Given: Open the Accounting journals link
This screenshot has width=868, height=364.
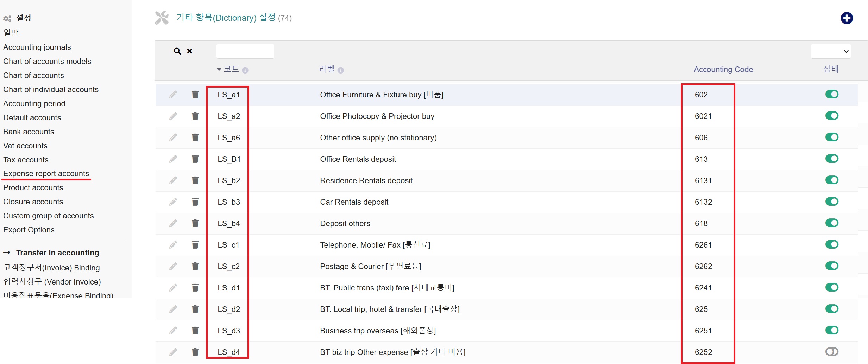Looking at the screenshot, I should (x=37, y=47).
